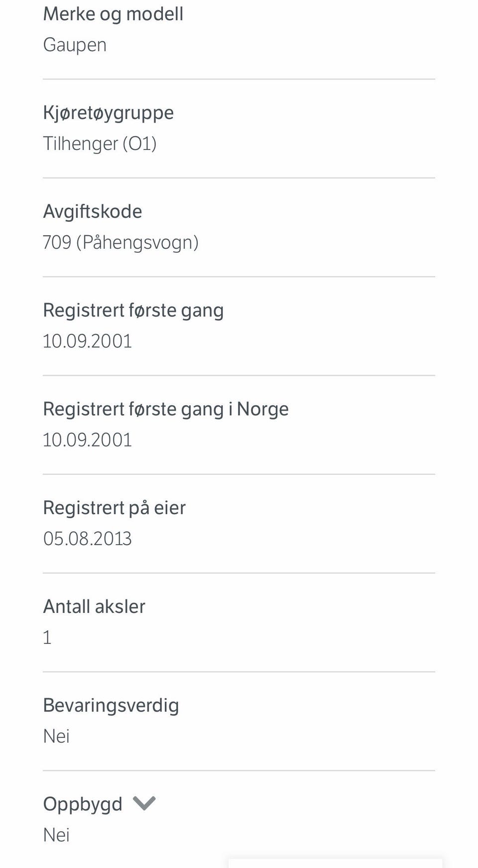Expand the Oppbygd chevron arrow
This screenshot has height=868, width=478.
(x=144, y=803)
